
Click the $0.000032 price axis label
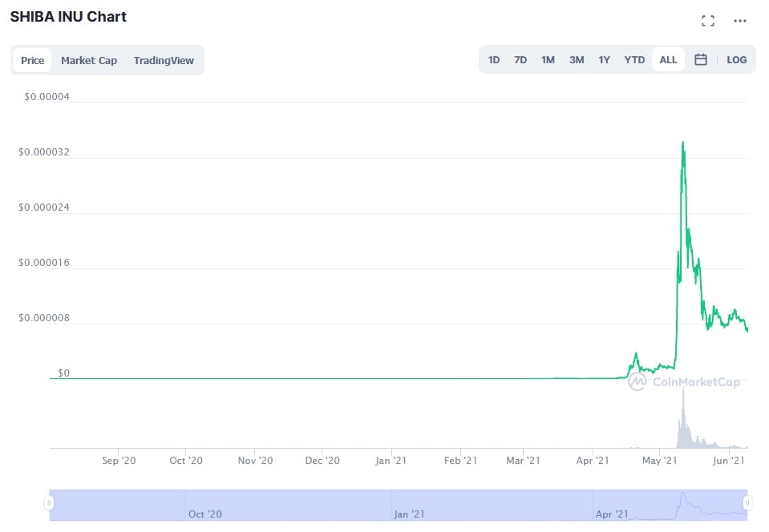(44, 152)
